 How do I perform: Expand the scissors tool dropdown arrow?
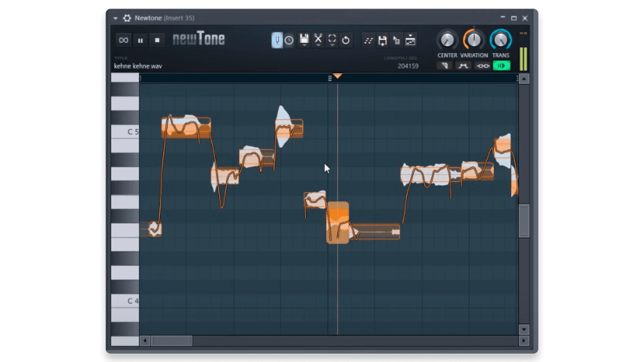[318, 45]
